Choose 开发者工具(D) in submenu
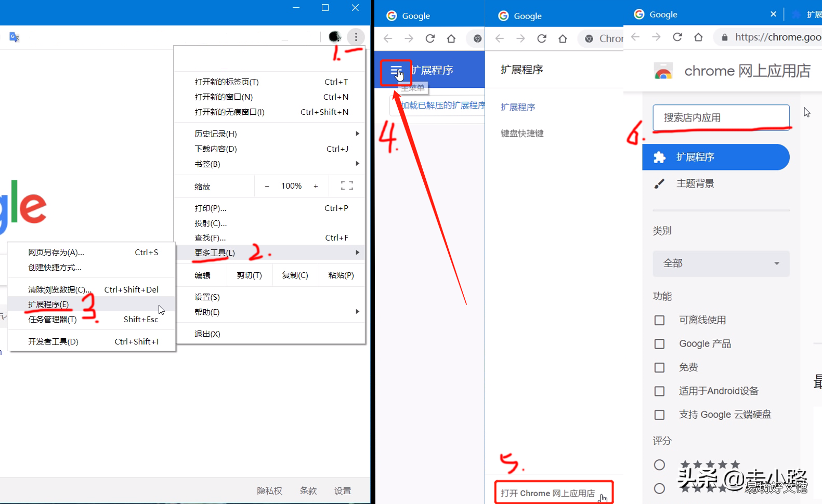The width and height of the screenshot is (822, 504). tap(92, 341)
